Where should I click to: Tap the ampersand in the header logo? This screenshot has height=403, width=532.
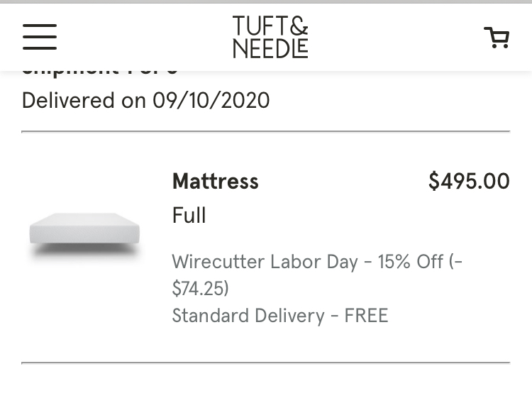[x=299, y=26]
